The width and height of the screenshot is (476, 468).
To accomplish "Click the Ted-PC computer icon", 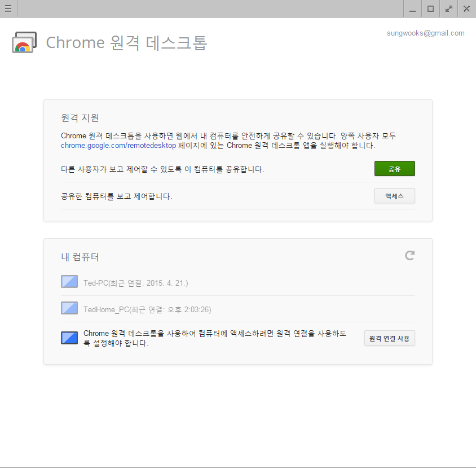I will click(x=69, y=281).
